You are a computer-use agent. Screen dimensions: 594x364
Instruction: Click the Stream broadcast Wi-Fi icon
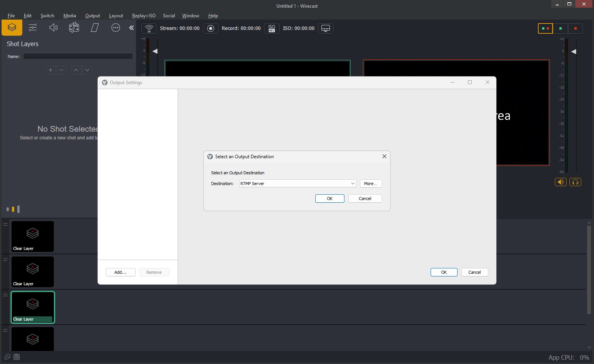tap(149, 28)
